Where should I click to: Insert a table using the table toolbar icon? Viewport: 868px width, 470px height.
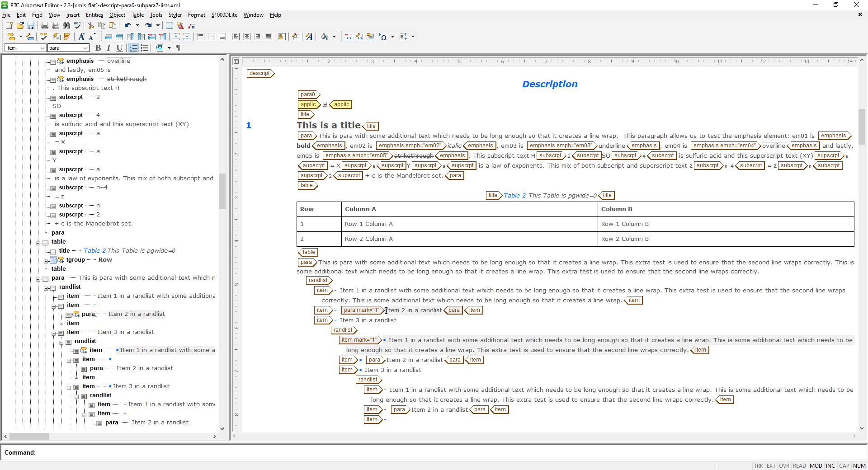(169, 26)
